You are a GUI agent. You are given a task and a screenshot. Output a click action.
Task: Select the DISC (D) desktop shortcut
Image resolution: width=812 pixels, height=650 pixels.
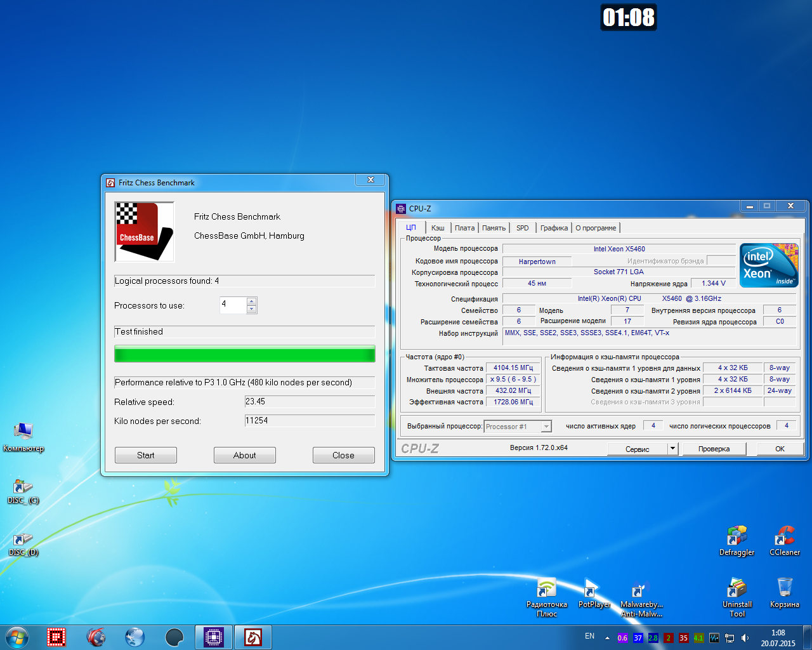point(23,543)
